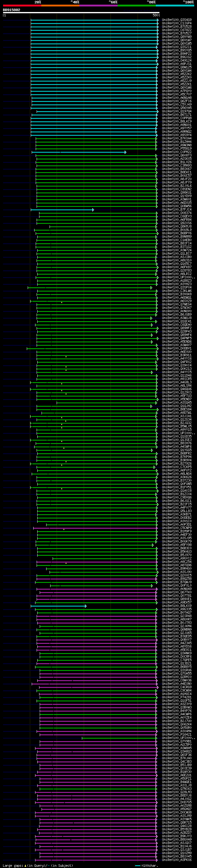Select the UniRef100_A5FY98 label

176,545
